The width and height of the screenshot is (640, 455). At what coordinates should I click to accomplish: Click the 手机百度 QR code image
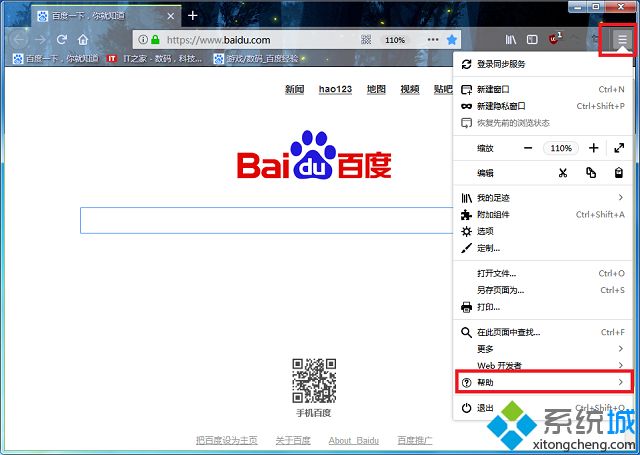(x=314, y=380)
